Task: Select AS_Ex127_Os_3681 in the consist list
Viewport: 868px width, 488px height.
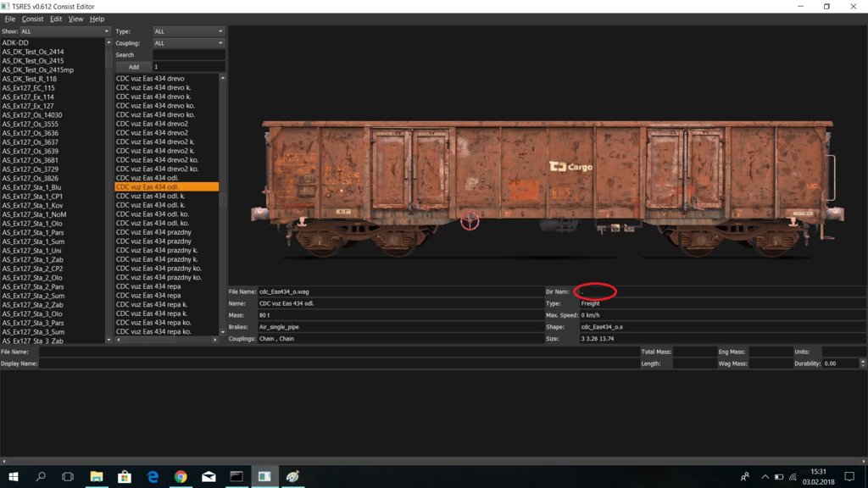Action: click(31, 160)
